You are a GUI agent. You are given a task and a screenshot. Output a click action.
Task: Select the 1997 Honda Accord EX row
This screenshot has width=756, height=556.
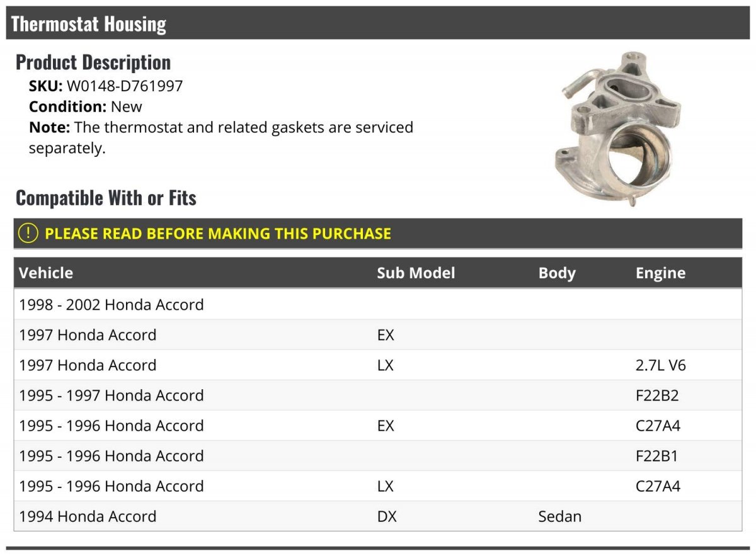(x=378, y=335)
